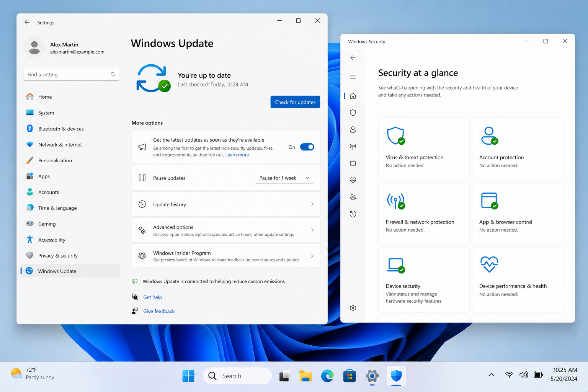
Task: Open Family options icon in sidebar
Action: (353, 197)
